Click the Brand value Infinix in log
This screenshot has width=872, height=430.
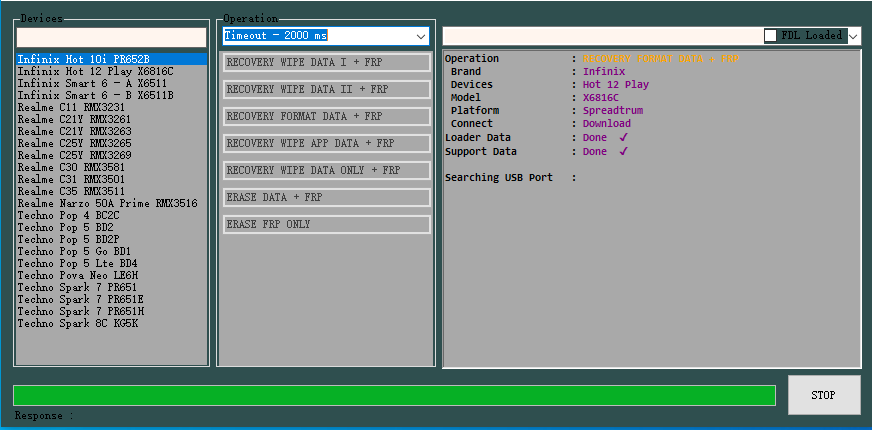(x=604, y=72)
